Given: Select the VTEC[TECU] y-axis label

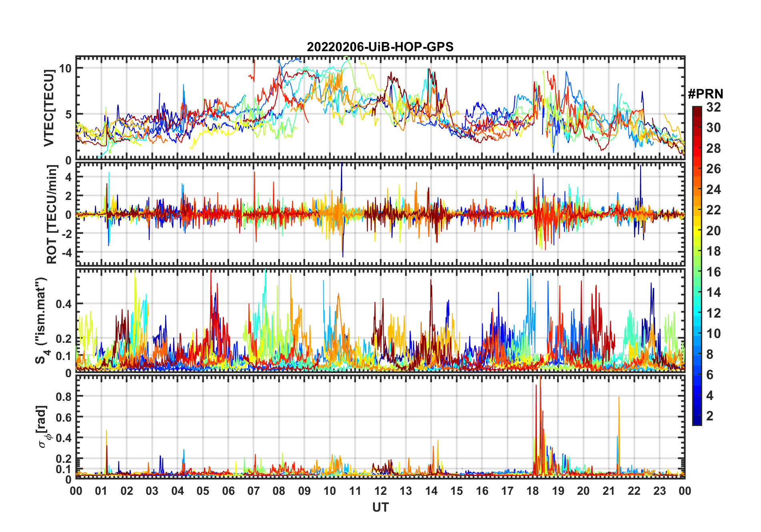Looking at the screenshot, I should pos(49,108).
